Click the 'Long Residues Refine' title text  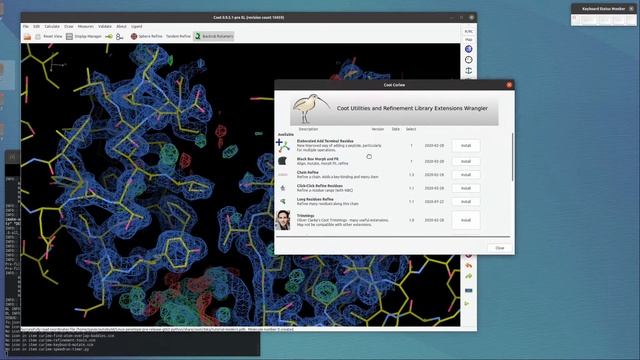point(315,199)
